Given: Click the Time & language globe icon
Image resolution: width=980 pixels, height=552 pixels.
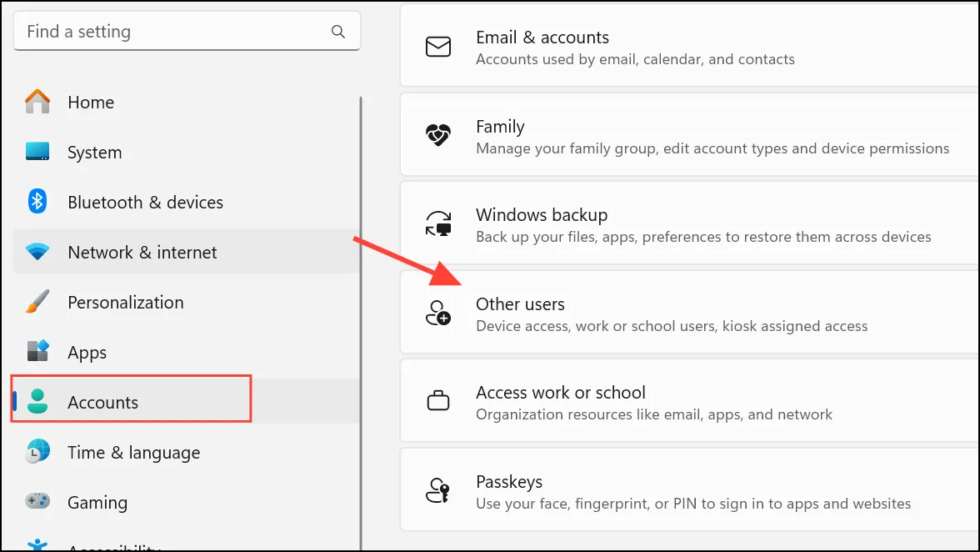Looking at the screenshot, I should 37,451.
